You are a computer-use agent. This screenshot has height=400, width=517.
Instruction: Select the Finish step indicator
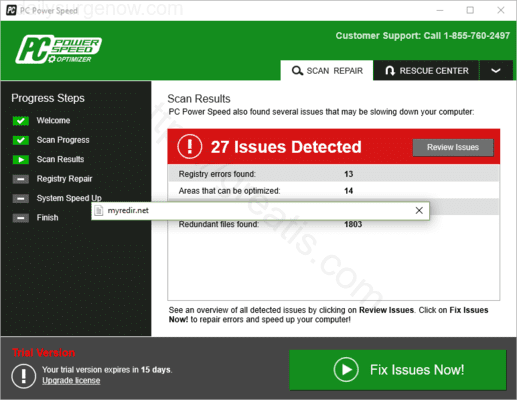(21, 218)
